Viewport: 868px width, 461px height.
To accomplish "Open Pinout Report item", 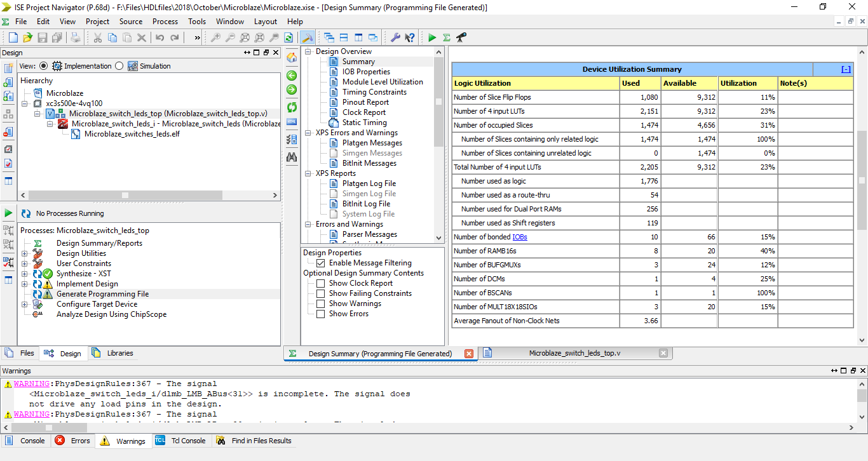I will [365, 102].
